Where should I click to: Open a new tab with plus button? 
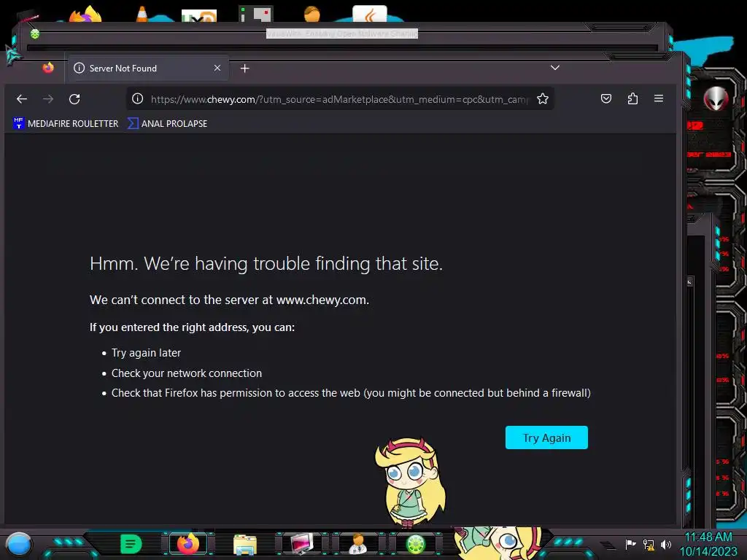pos(245,69)
